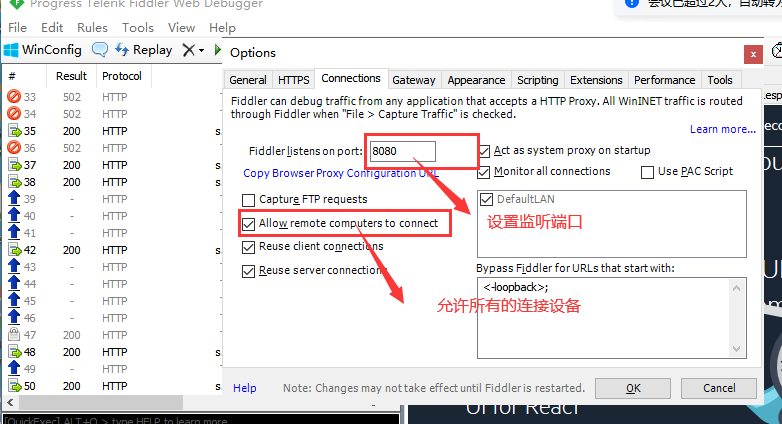Open the Edit menu

pos(52,27)
